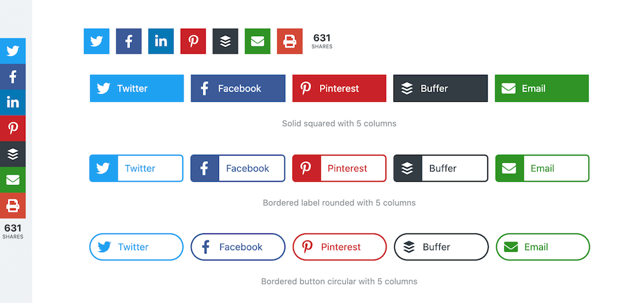Click the Twitter icon in the left floating sidebar
This screenshot has width=644, height=303.
[x=13, y=51]
